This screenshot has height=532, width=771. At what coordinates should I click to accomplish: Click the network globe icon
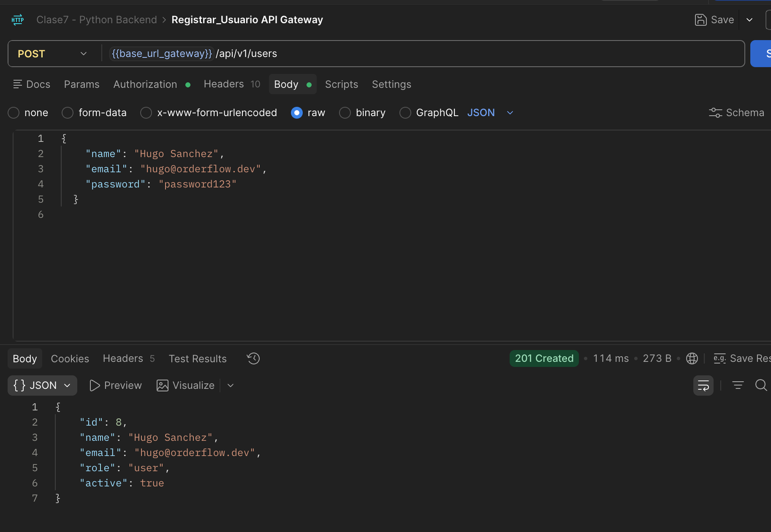tap(692, 359)
